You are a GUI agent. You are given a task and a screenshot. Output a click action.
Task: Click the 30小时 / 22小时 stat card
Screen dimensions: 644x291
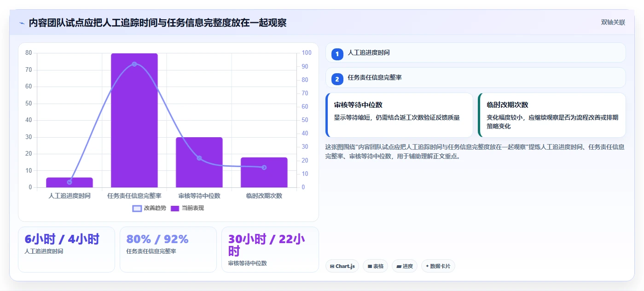[x=270, y=250]
